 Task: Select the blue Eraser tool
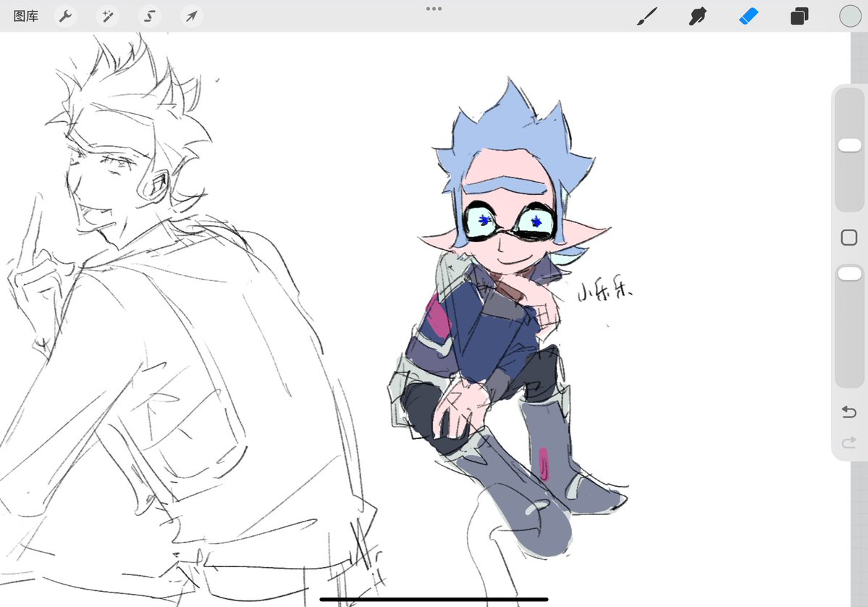point(749,16)
